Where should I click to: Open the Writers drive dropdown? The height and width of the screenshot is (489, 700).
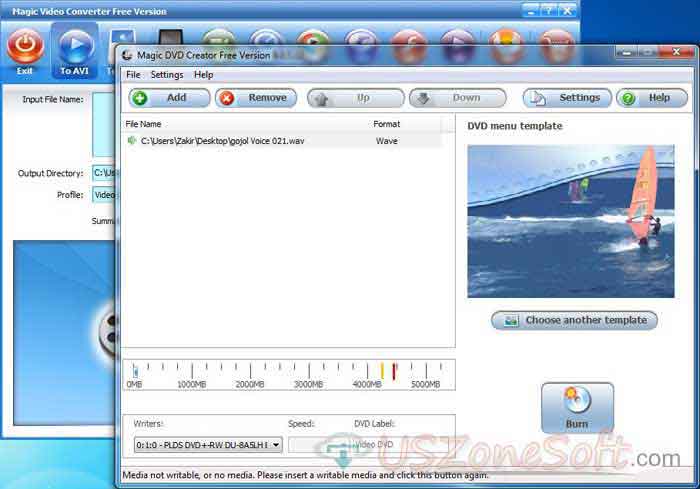point(208,445)
